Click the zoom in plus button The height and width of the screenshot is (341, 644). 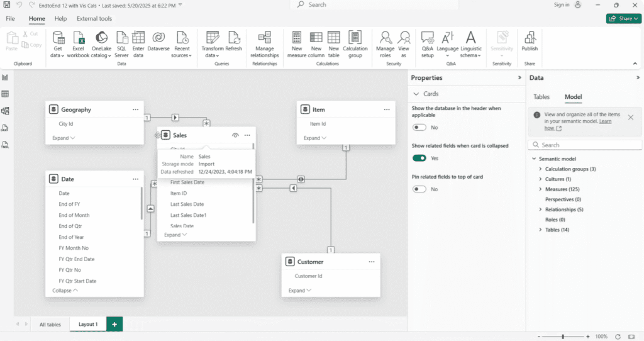click(x=588, y=337)
